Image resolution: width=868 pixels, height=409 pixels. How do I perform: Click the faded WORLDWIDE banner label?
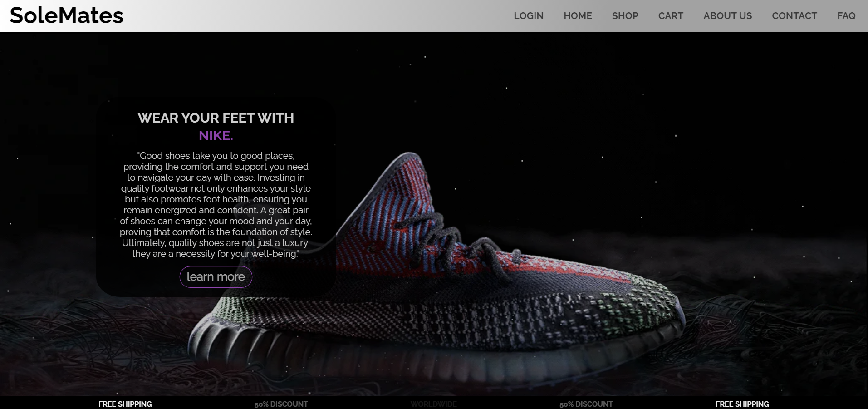click(x=434, y=404)
